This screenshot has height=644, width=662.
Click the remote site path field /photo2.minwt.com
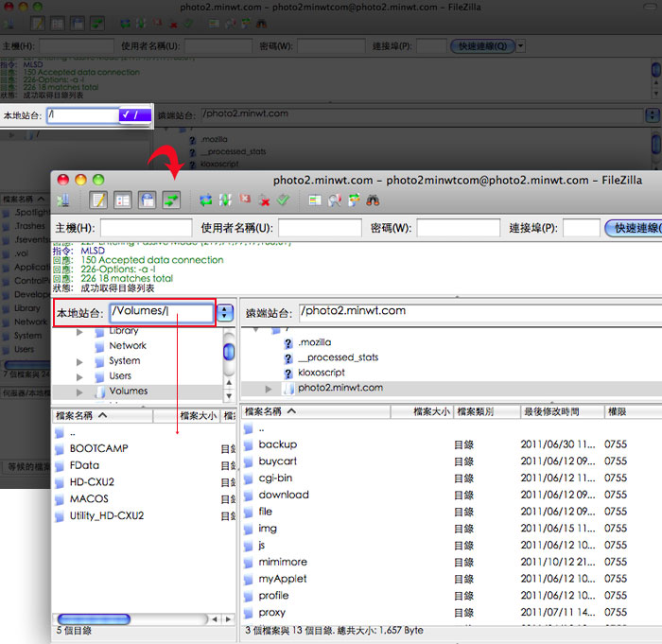coord(480,312)
